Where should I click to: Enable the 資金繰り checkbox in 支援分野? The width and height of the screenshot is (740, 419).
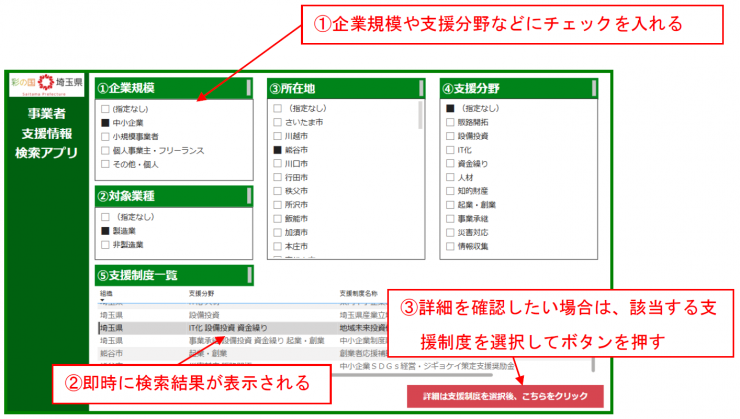[450, 164]
